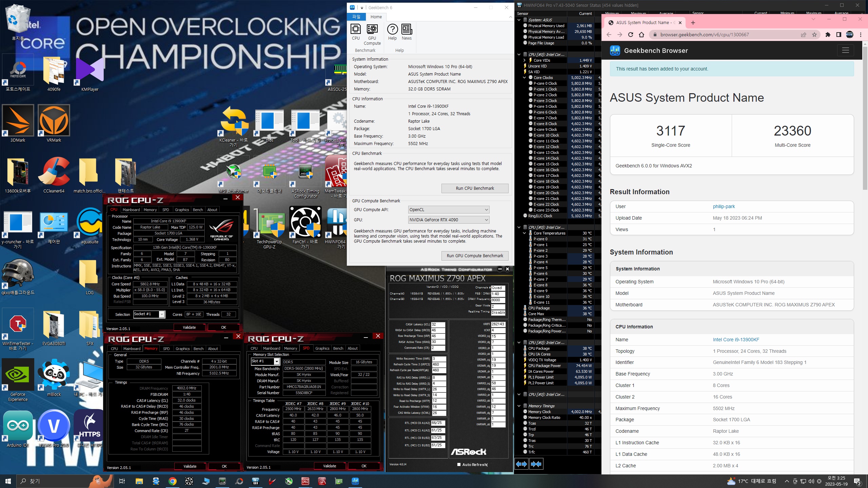Switch to Mainboard tab in top CPU-Z
Screen dimensions: 868x488
131,210
